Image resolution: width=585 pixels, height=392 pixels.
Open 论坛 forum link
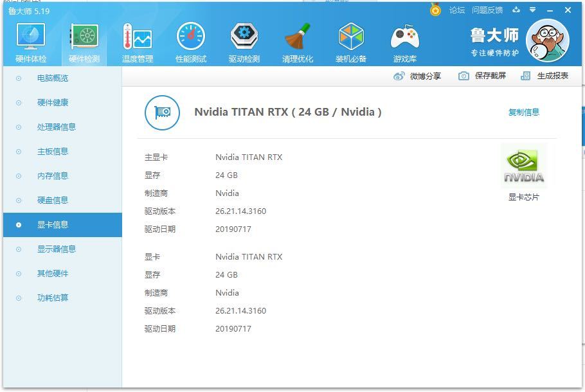456,10
